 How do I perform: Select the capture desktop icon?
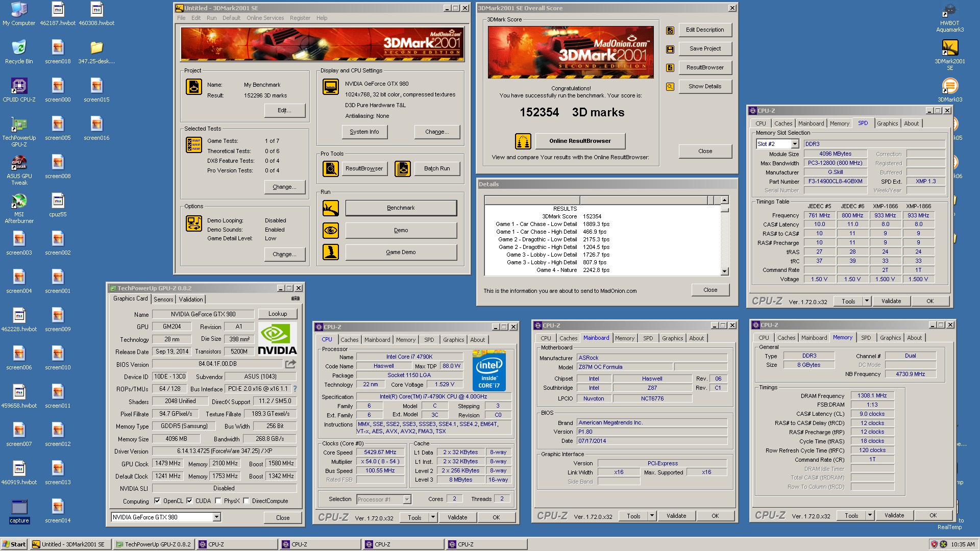19,511
